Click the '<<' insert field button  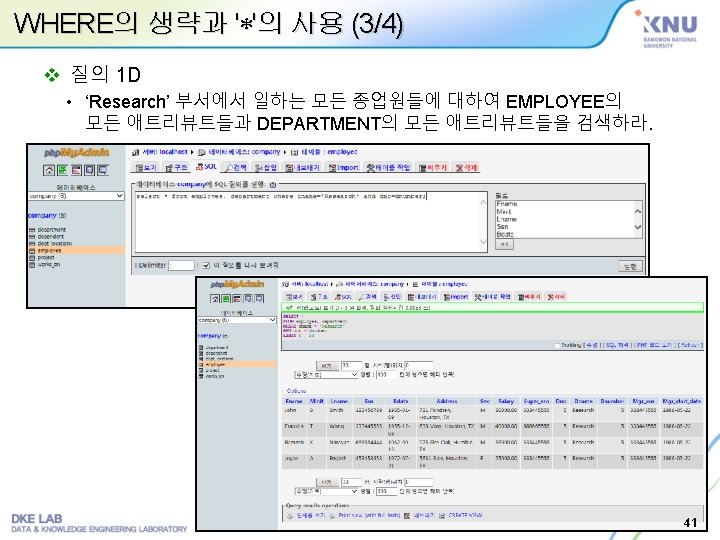504,244
